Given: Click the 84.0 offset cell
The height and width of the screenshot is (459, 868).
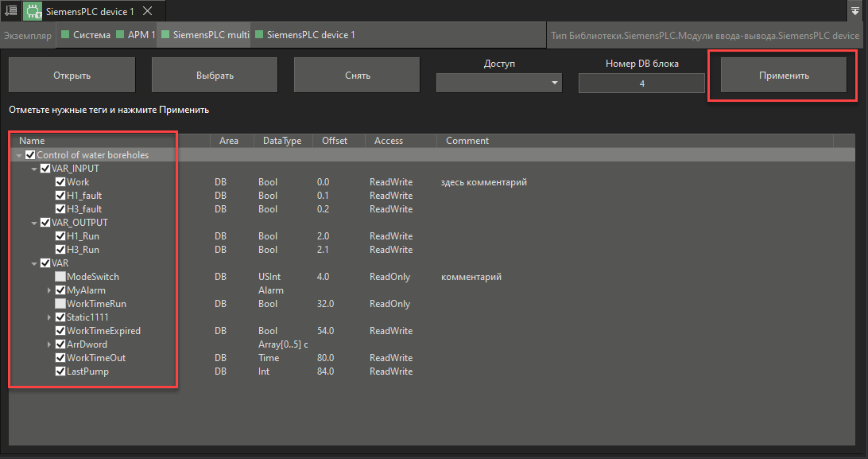Looking at the screenshot, I should 326,371.
